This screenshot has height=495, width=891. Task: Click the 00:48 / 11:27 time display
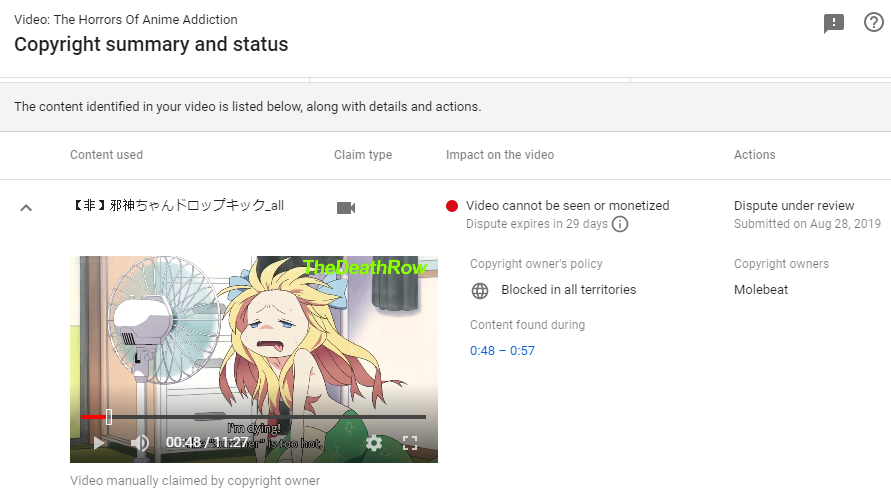(207, 442)
